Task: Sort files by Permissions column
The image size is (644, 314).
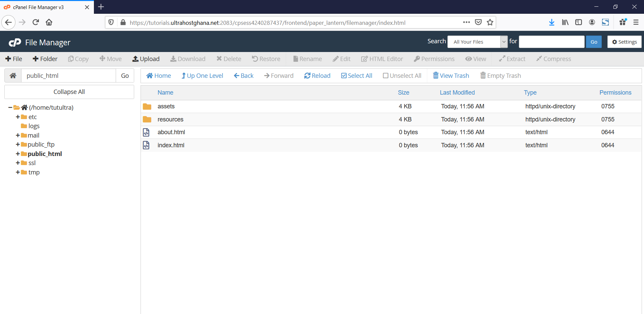Action: pyautogui.click(x=615, y=92)
